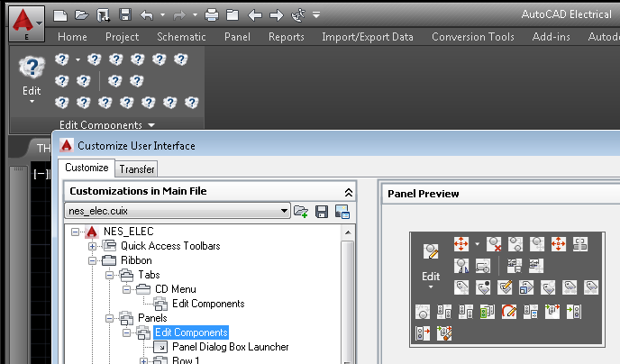Click the tag with black dot icon

pyautogui.click(x=483, y=287)
